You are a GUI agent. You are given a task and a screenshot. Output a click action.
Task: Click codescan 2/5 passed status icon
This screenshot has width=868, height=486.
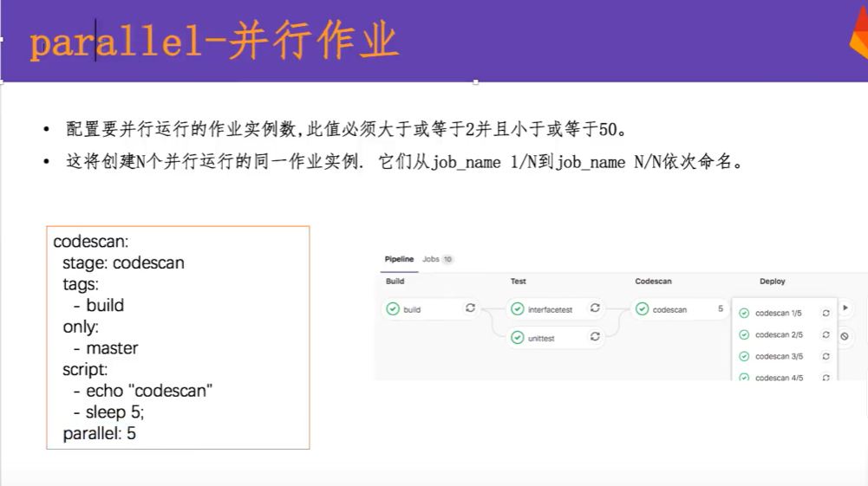pos(744,334)
